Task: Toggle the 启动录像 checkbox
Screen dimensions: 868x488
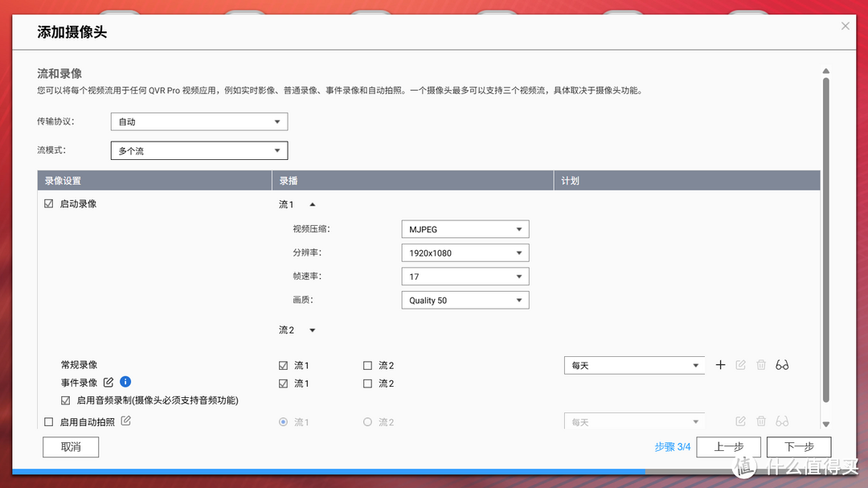Action: [48, 203]
